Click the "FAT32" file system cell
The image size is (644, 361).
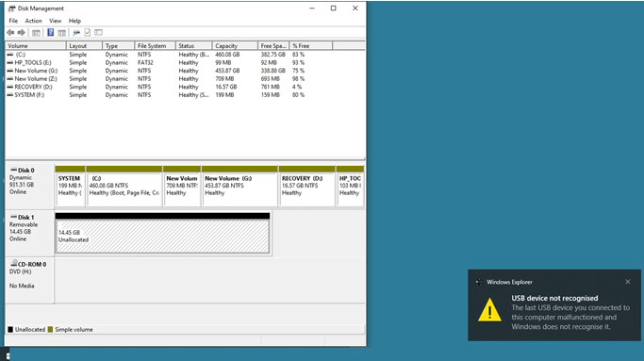pyautogui.click(x=145, y=63)
